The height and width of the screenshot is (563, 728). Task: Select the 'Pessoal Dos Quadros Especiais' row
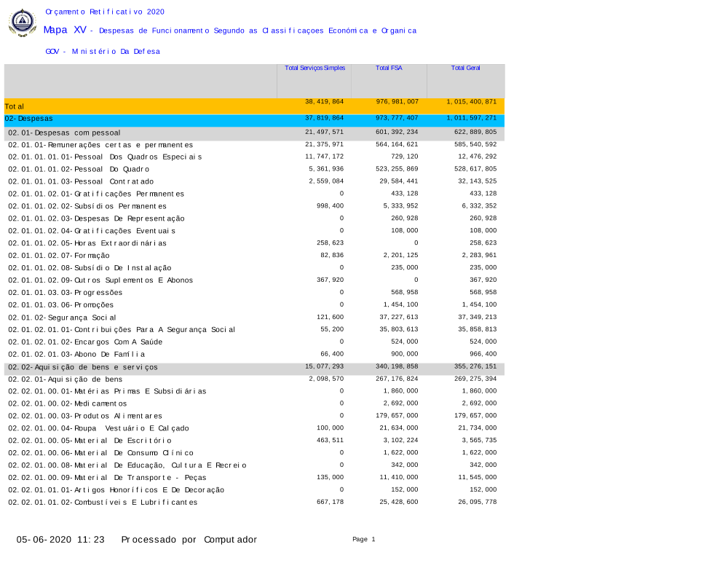[x=105, y=157]
